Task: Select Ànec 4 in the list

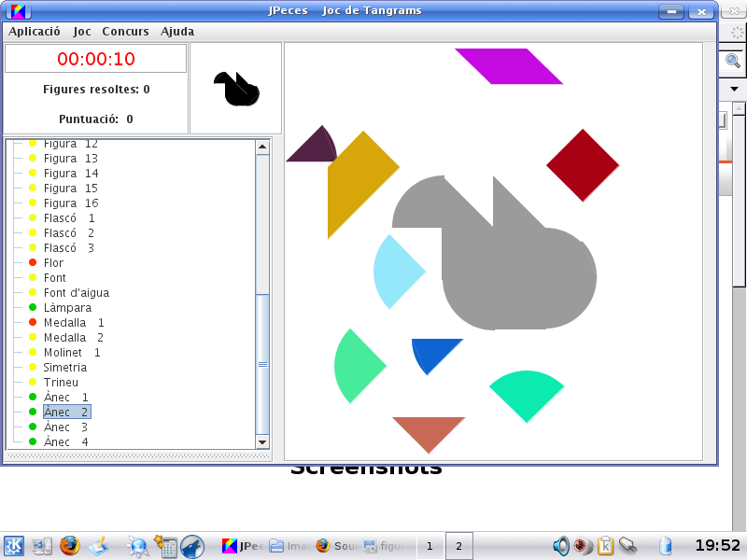Action: click(x=66, y=442)
